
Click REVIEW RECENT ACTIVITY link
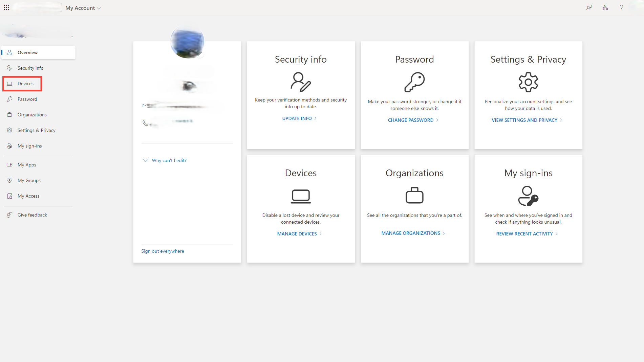coord(527,234)
